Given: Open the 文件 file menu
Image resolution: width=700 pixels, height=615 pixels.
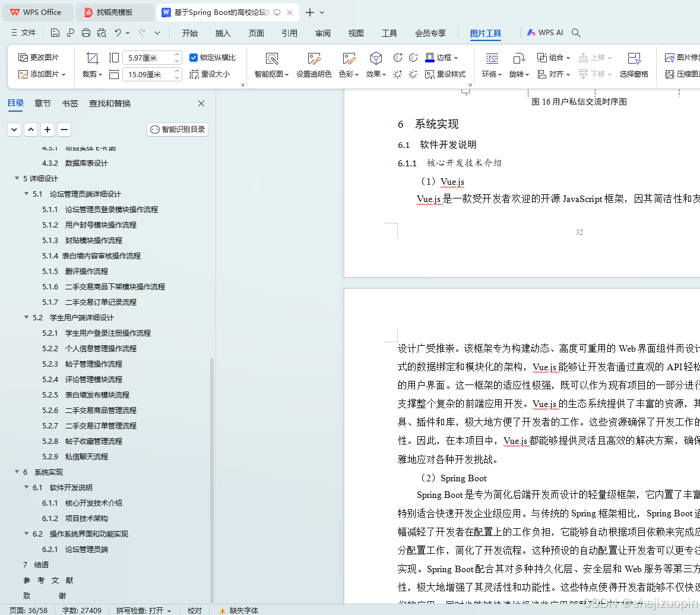Looking at the screenshot, I should (x=24, y=33).
